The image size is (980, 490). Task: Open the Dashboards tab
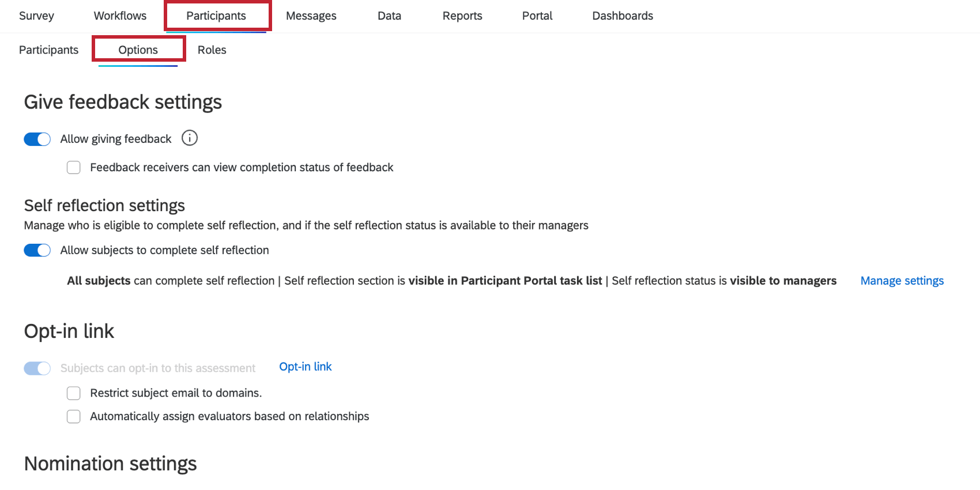tap(623, 16)
